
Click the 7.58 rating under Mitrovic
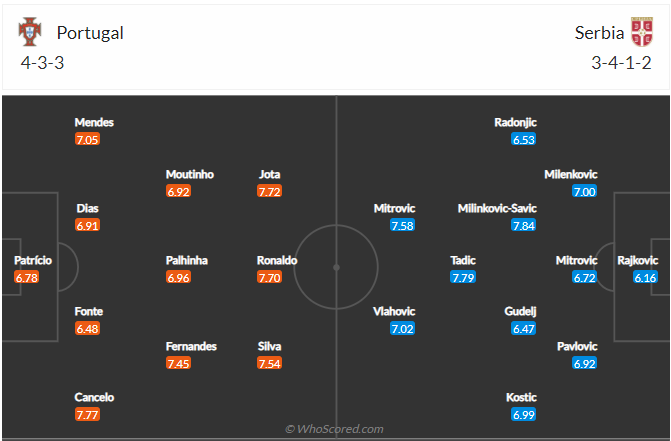click(403, 225)
